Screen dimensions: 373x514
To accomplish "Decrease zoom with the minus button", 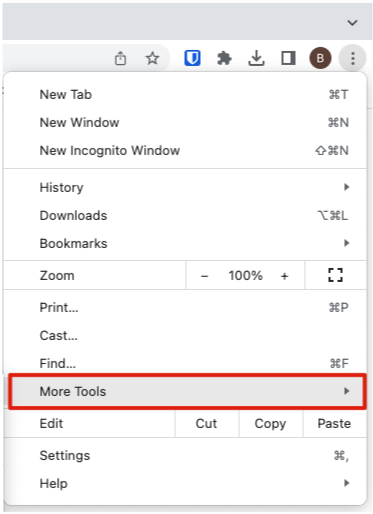I will (205, 276).
